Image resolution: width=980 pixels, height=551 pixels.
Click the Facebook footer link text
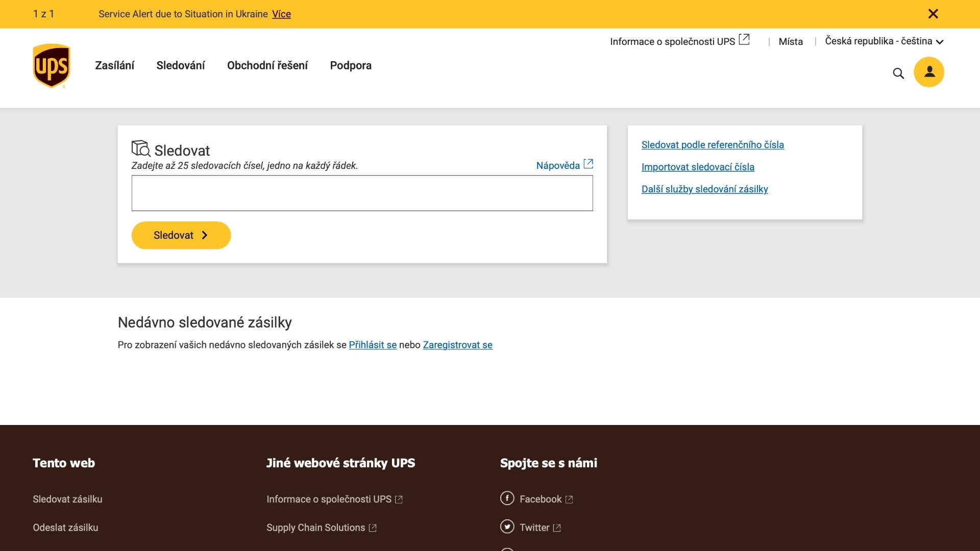point(541,499)
